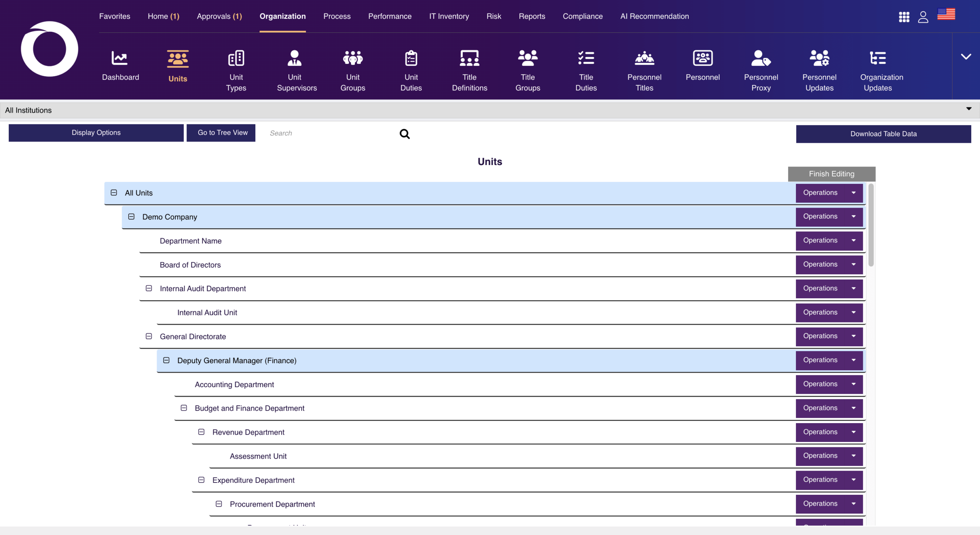Collapse Revenue Department node
Screen dimensions: 980x535
[x=201, y=432]
